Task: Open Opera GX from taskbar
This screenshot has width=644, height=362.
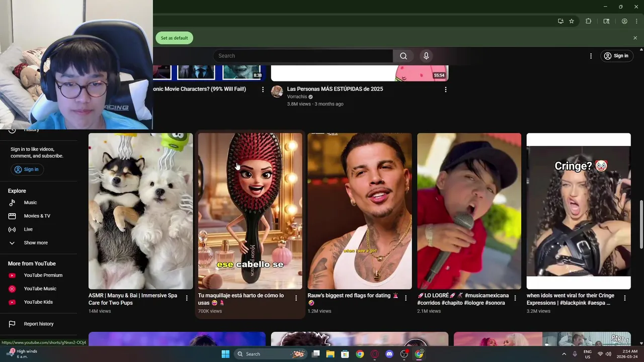Action: click(x=374, y=354)
